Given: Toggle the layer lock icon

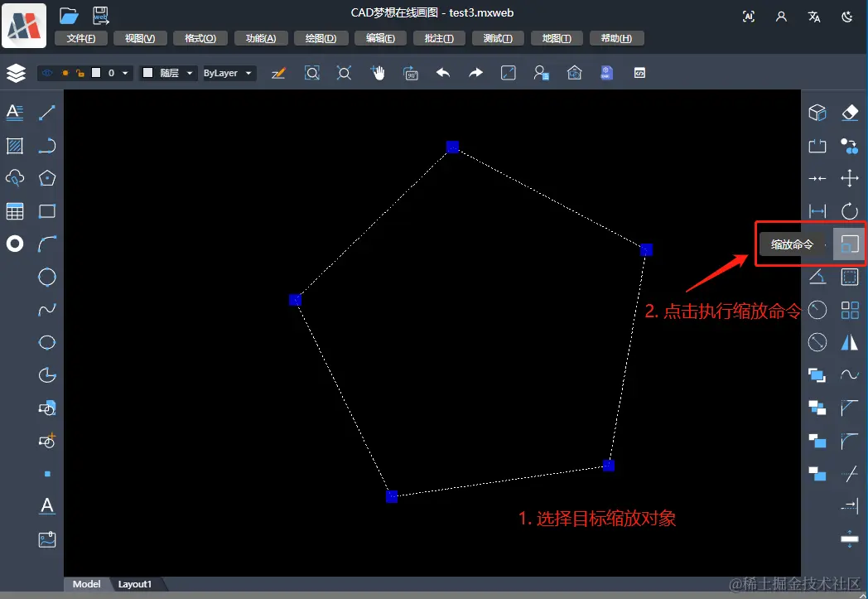Looking at the screenshot, I should (80, 73).
